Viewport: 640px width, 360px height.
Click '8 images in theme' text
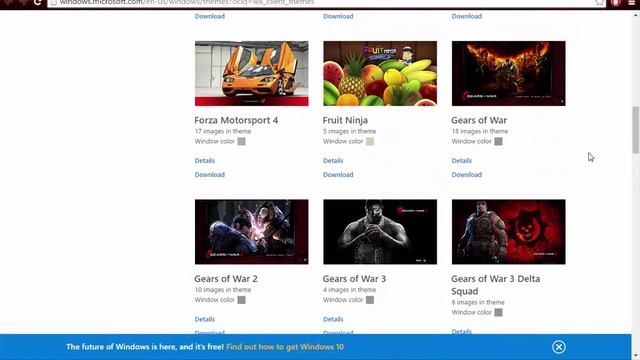tap(478, 302)
